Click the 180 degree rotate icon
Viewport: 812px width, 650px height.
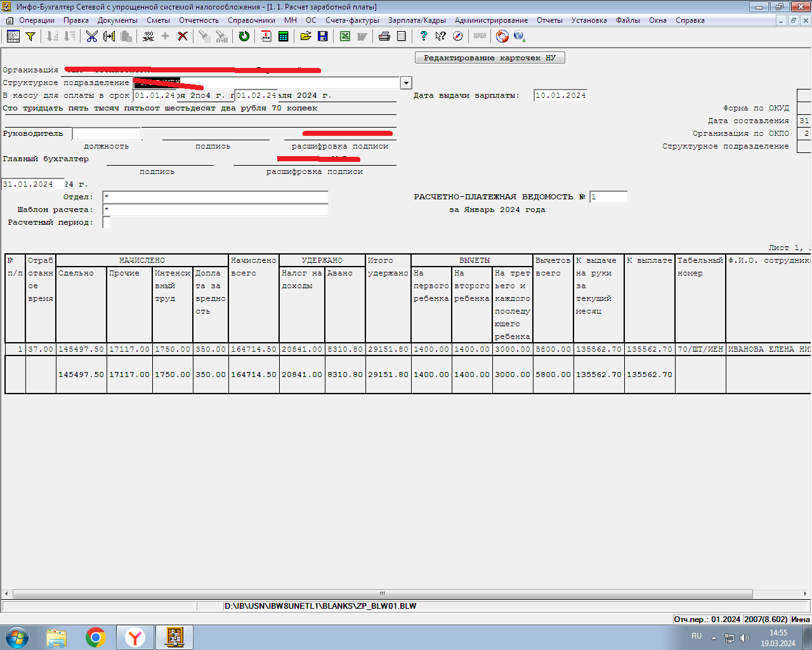pos(148,36)
